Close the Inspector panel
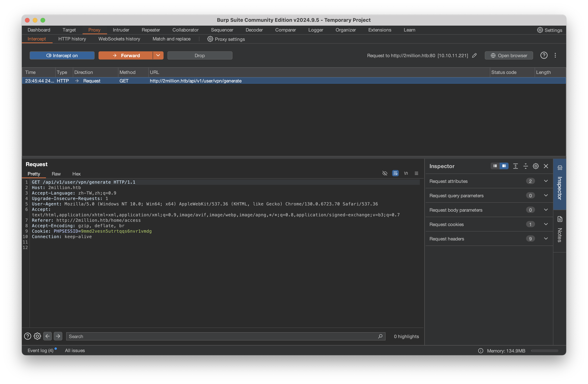The height and width of the screenshot is (384, 588). [546, 166]
